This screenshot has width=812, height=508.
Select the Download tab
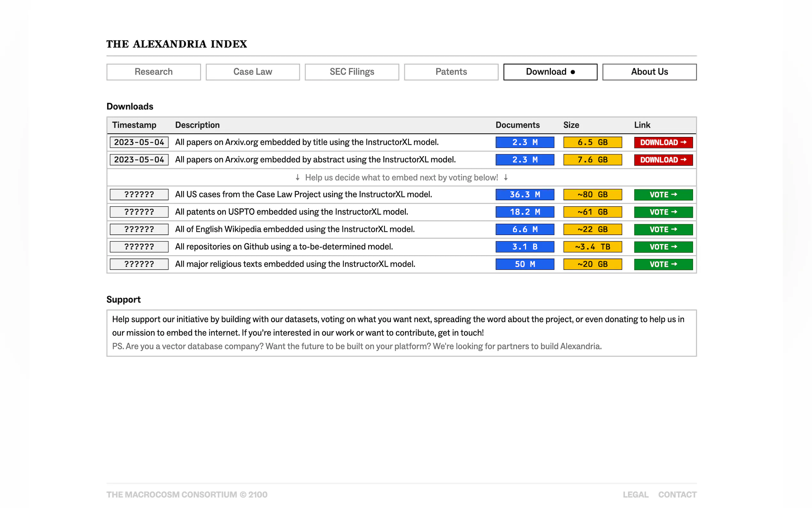pos(550,72)
